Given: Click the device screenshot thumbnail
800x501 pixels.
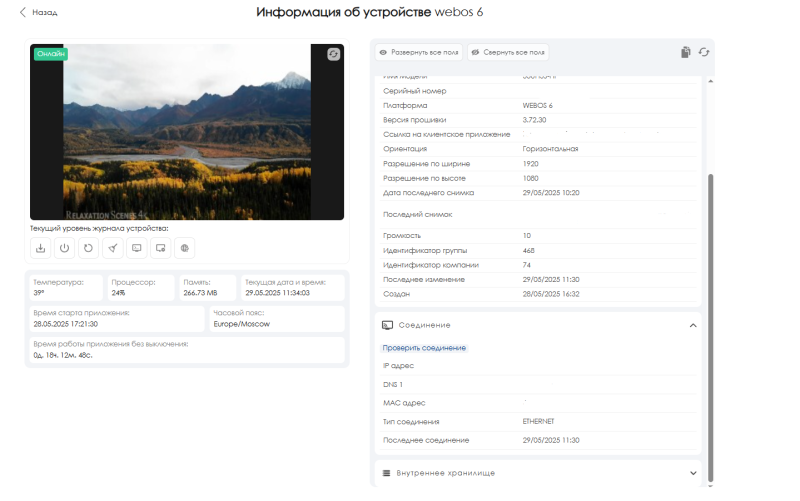Looking at the screenshot, I should [187, 131].
